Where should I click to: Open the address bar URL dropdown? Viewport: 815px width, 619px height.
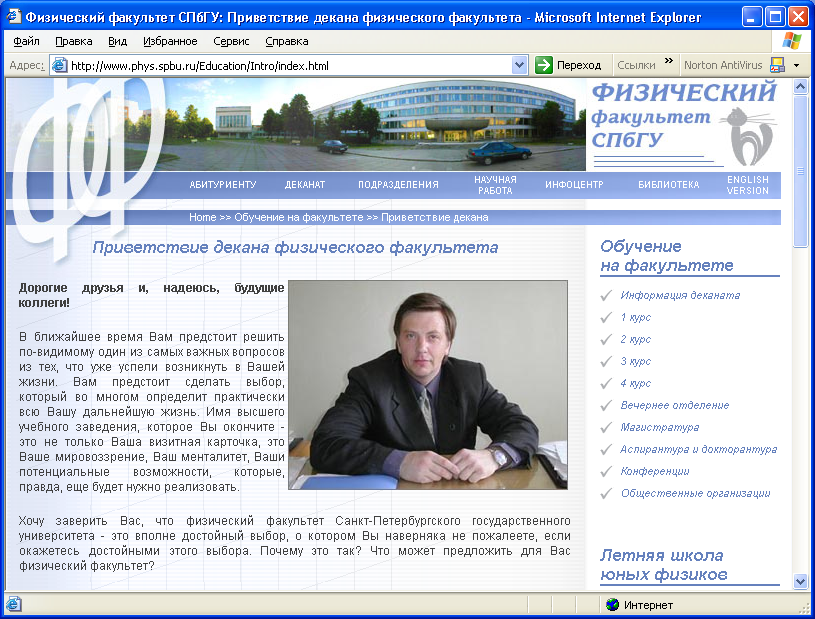click(x=519, y=65)
